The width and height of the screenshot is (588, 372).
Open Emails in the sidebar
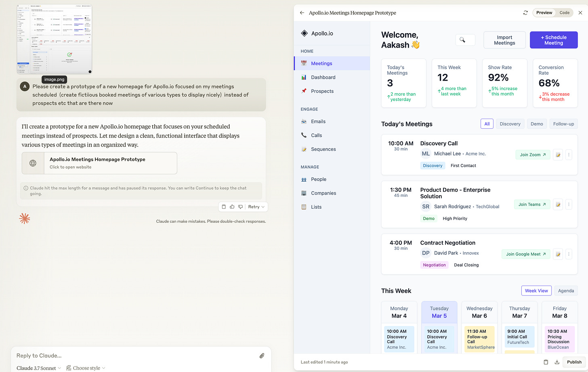point(332,121)
